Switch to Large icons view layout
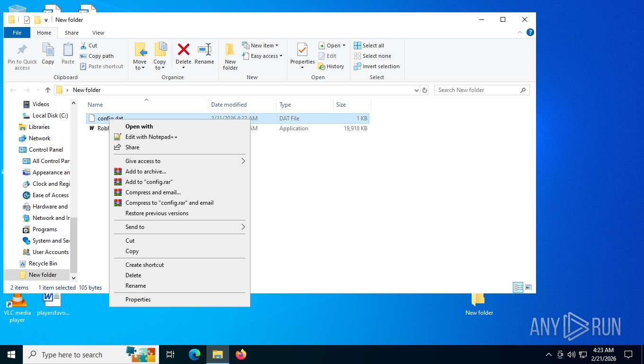This screenshot has width=644, height=364. click(528, 287)
